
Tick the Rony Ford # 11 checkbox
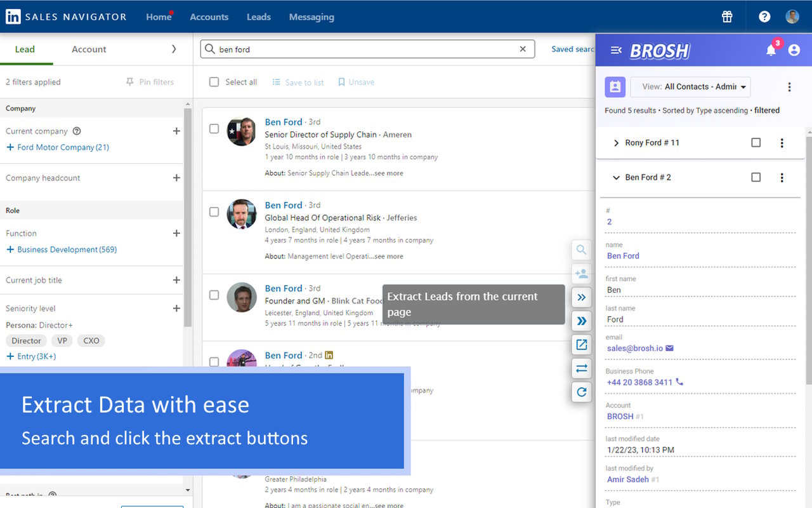pos(756,143)
